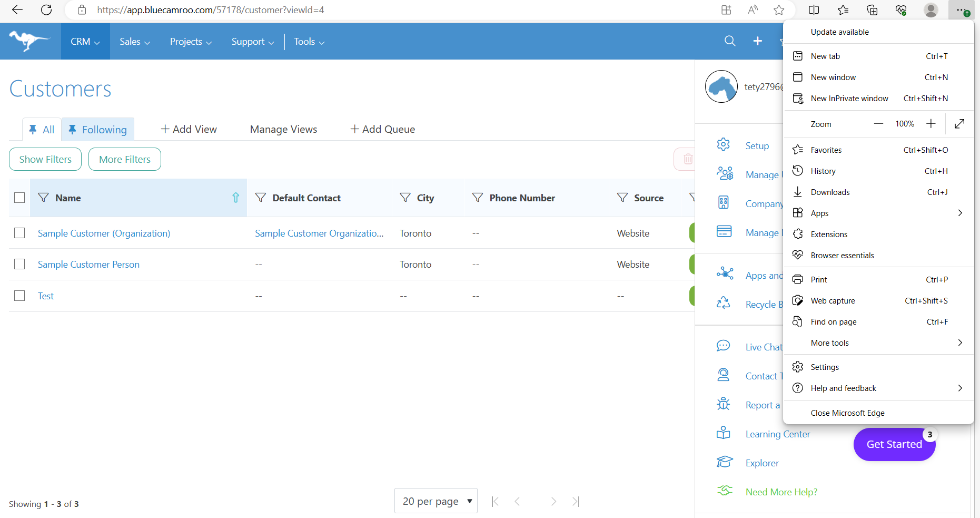
Task: Open the 20 per page dropdown
Action: 436,501
